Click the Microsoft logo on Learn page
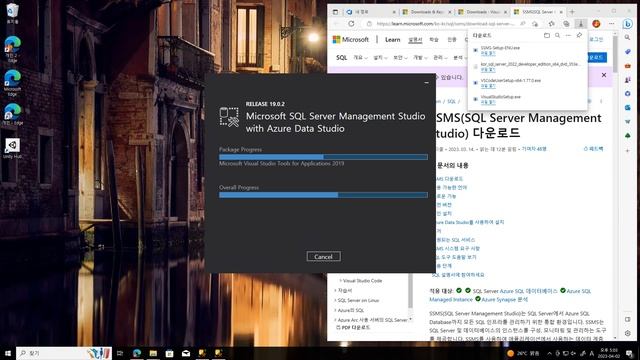The image size is (640, 360). tap(351, 40)
